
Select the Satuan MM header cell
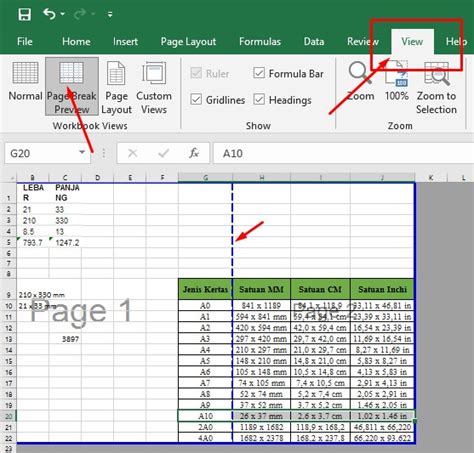click(x=261, y=289)
